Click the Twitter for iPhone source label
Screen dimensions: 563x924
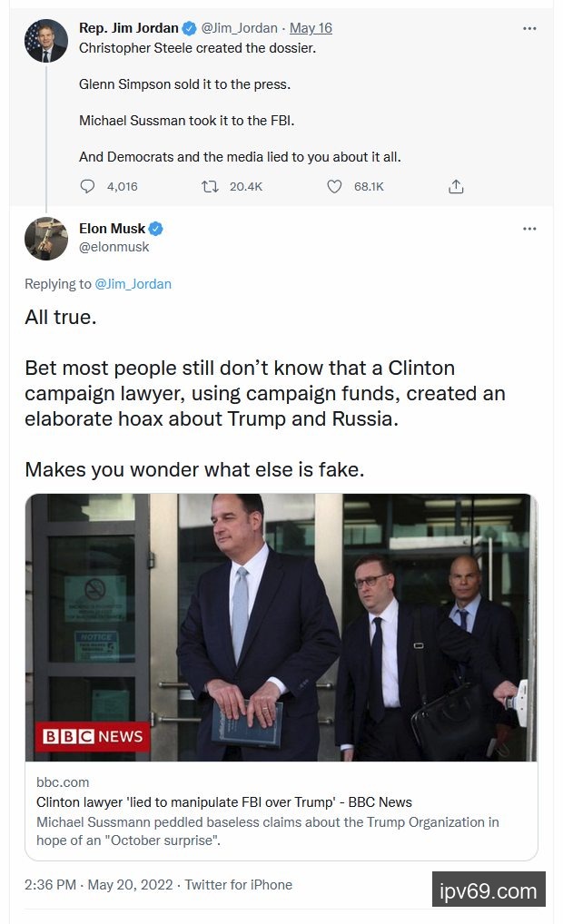[x=239, y=884]
